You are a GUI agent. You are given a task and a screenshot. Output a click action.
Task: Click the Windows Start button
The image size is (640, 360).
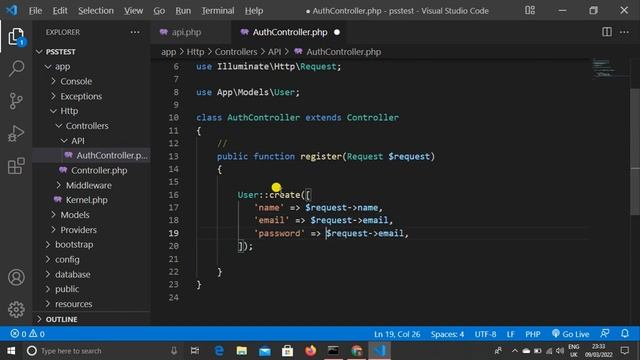click(11, 351)
